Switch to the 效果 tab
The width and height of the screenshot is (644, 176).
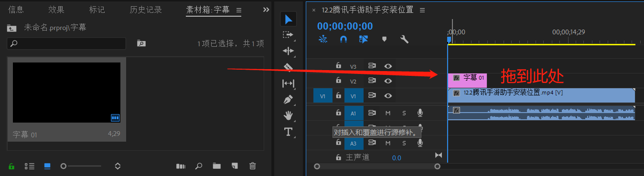click(x=56, y=10)
